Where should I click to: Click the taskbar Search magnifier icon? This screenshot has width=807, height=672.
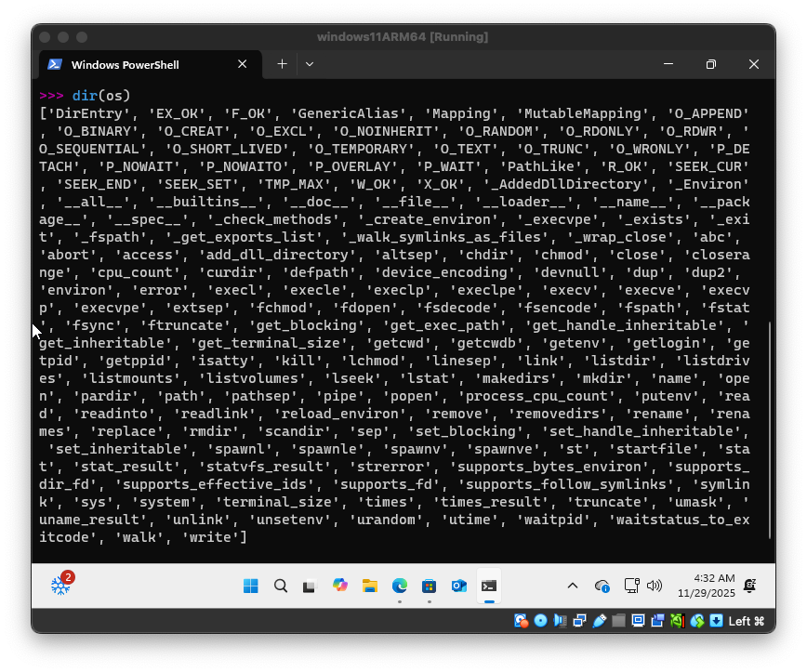click(280, 586)
